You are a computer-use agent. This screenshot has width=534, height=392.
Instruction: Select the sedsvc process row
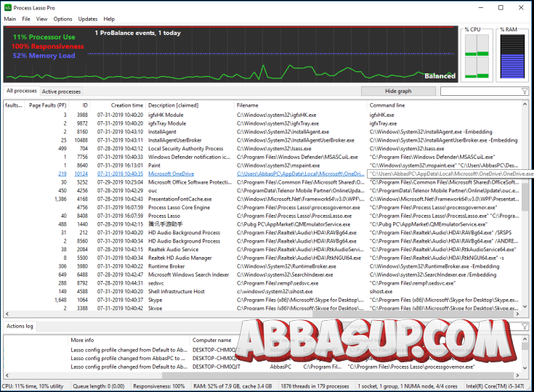(262, 283)
